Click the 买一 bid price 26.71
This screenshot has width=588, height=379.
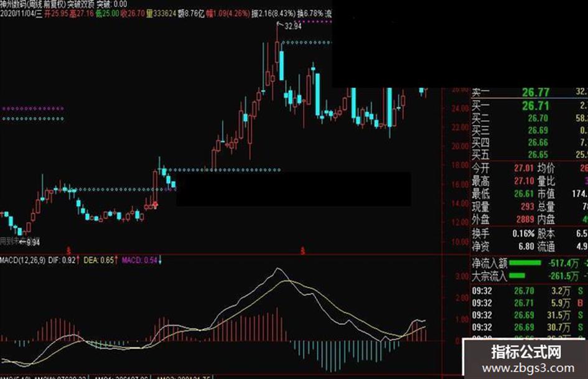point(536,106)
